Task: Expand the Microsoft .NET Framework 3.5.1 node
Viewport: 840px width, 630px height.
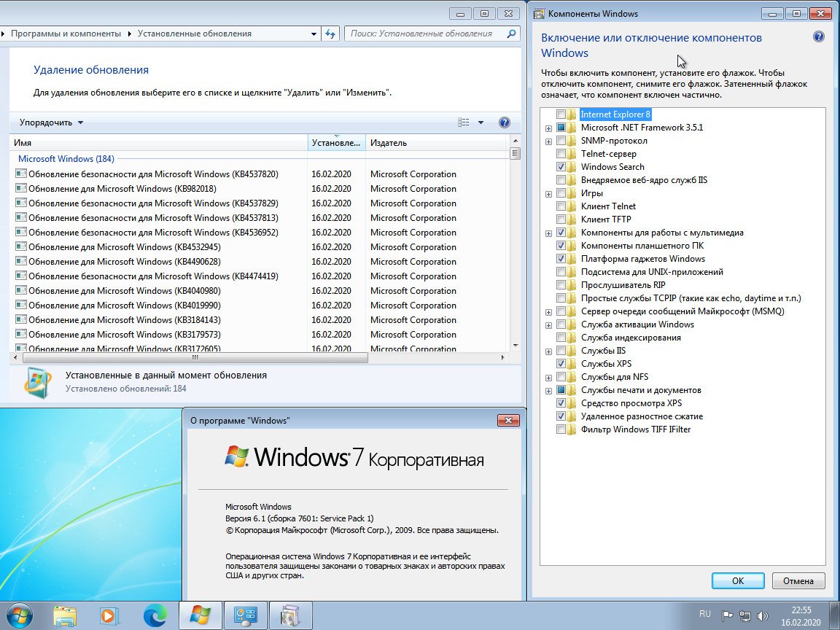Action: click(548, 128)
